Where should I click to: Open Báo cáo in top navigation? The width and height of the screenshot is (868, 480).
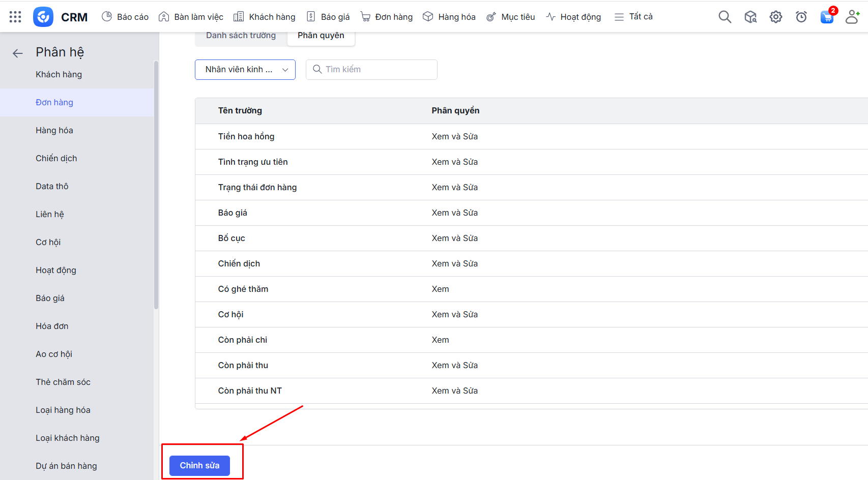(x=125, y=17)
